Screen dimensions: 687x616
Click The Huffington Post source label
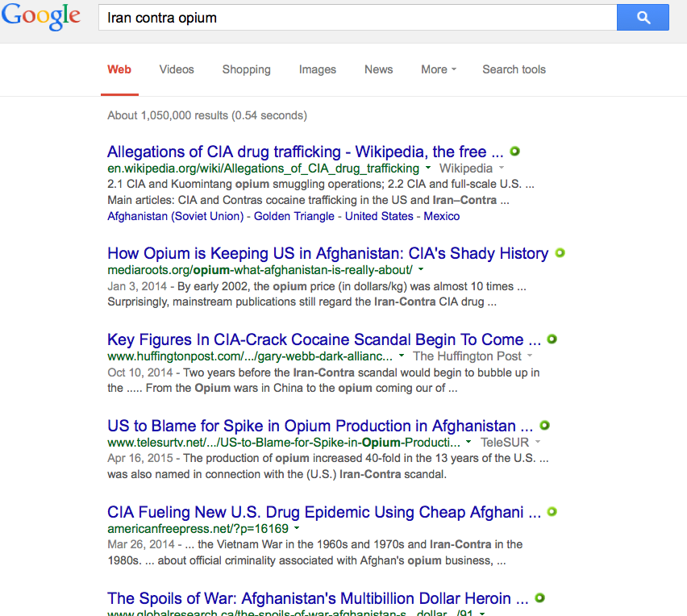point(467,356)
